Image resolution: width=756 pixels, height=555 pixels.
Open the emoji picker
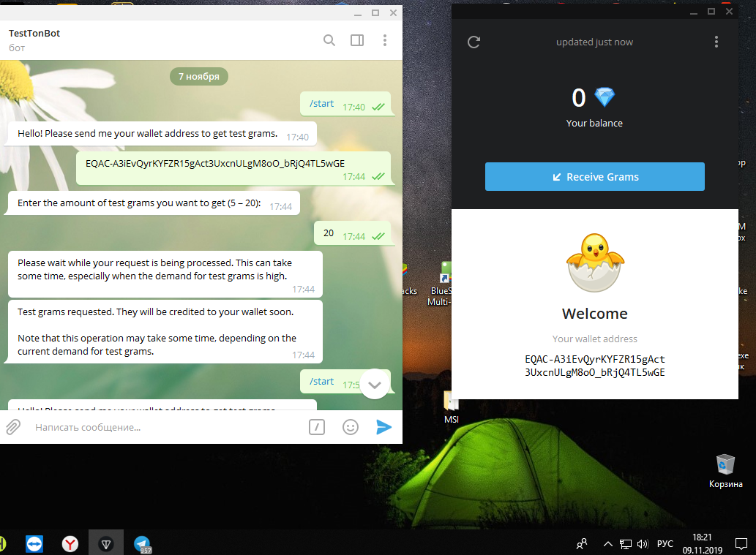tap(351, 427)
